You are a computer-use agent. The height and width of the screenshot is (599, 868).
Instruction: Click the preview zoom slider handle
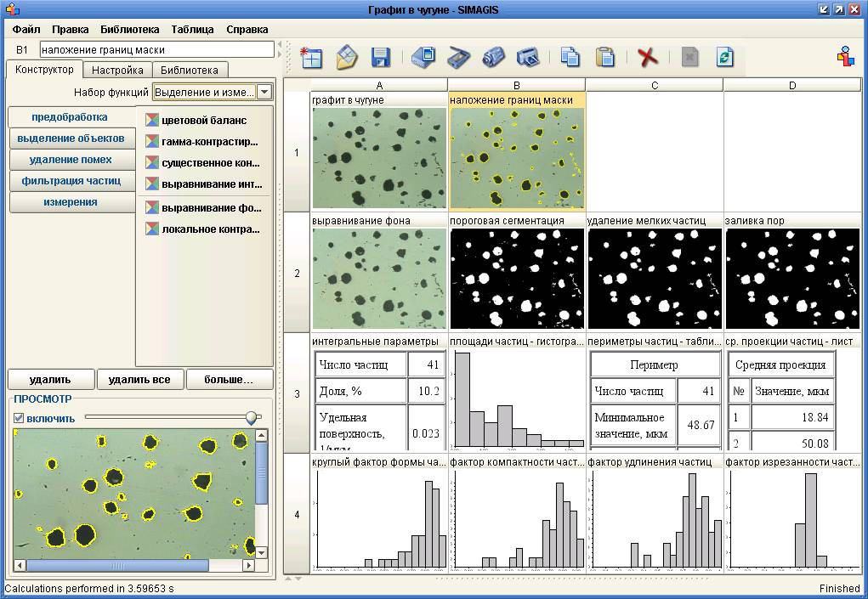tap(251, 417)
